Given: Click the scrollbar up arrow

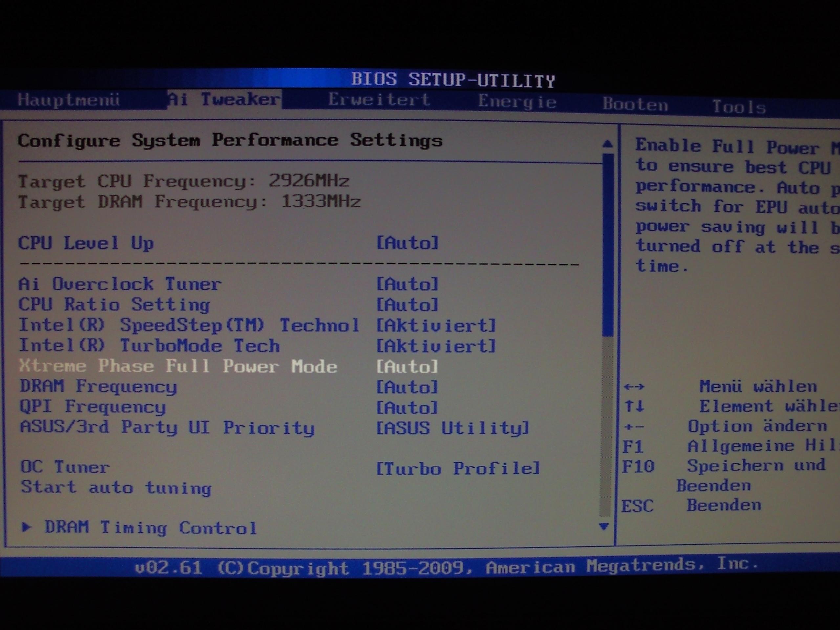Looking at the screenshot, I should coord(607,144).
